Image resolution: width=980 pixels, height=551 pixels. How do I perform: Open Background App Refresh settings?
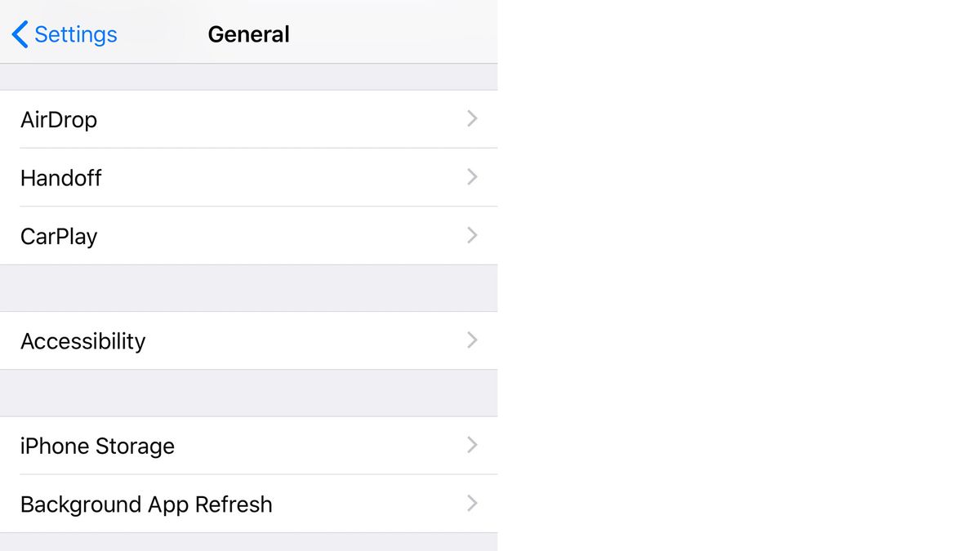(245, 504)
